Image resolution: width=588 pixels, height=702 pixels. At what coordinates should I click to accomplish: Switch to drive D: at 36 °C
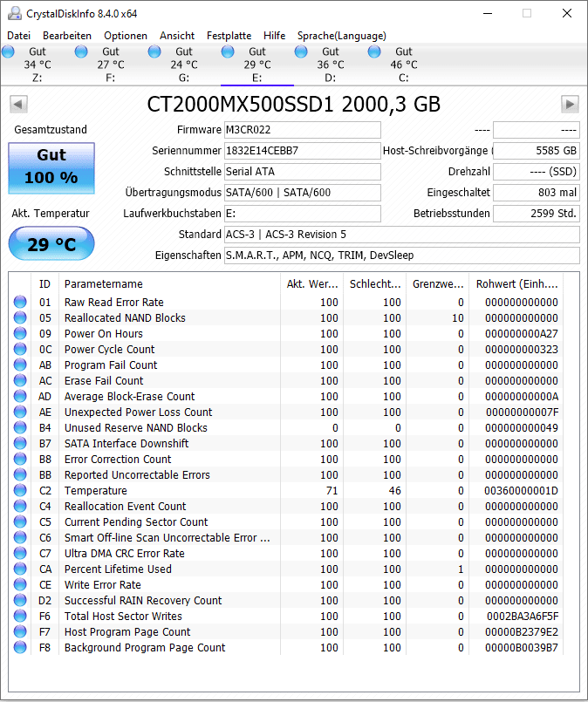coord(331,65)
